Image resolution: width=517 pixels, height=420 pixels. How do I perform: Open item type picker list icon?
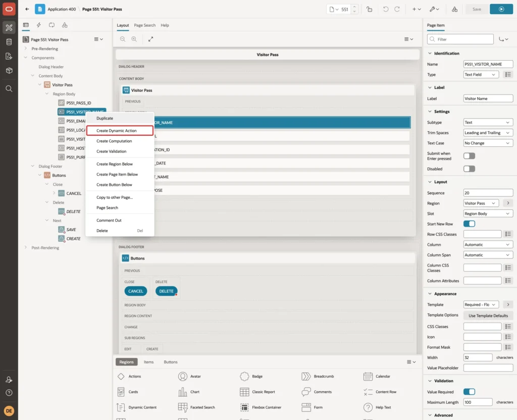pyautogui.click(x=508, y=75)
